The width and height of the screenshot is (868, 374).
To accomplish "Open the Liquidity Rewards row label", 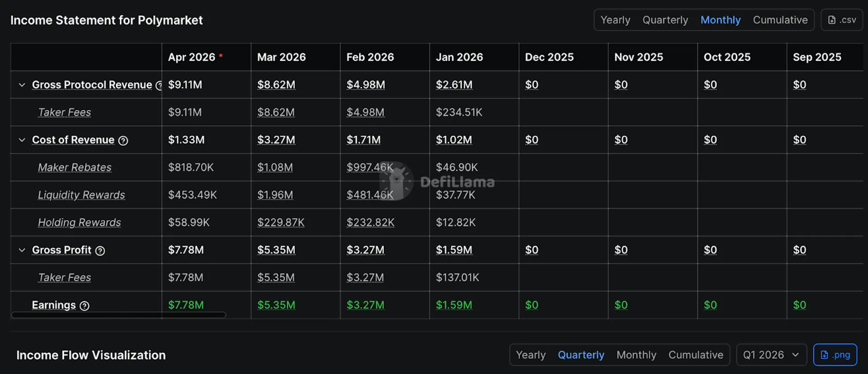I will point(81,195).
